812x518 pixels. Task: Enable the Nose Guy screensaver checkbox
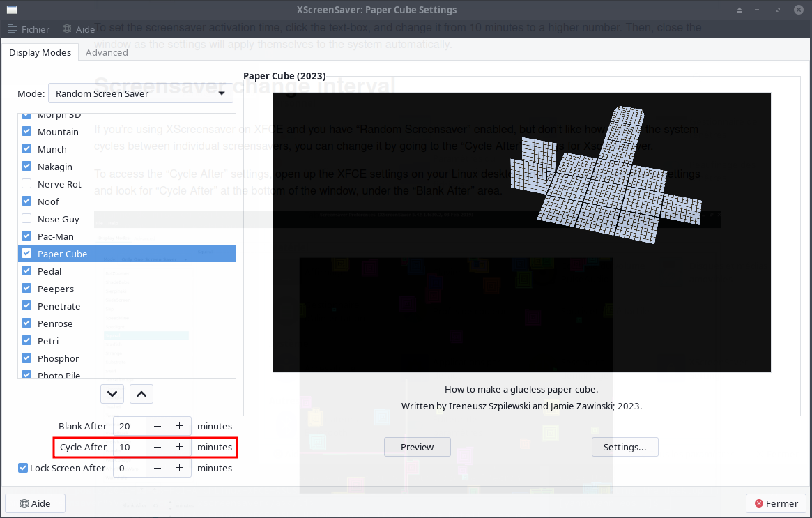pos(26,219)
